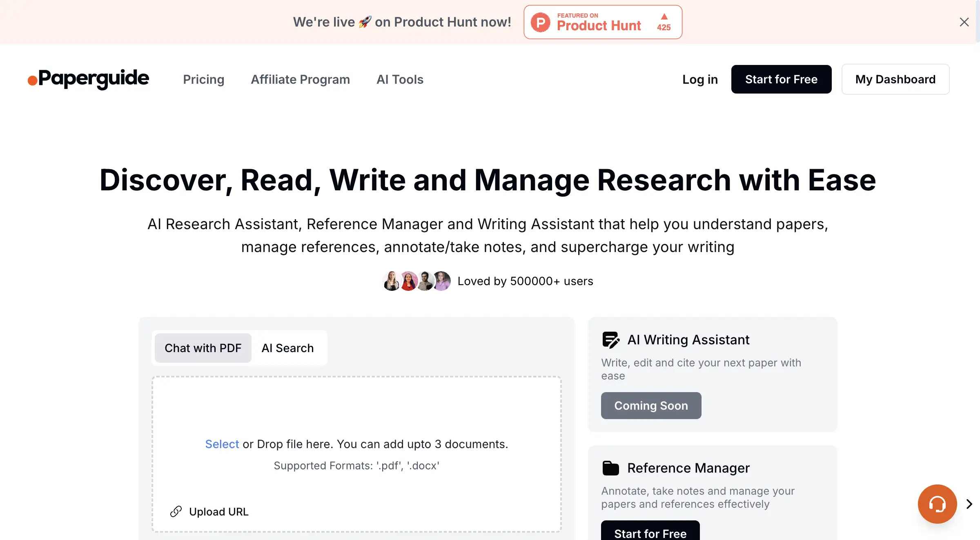Select the Chat with PDF tab
The height and width of the screenshot is (540, 980).
point(203,348)
